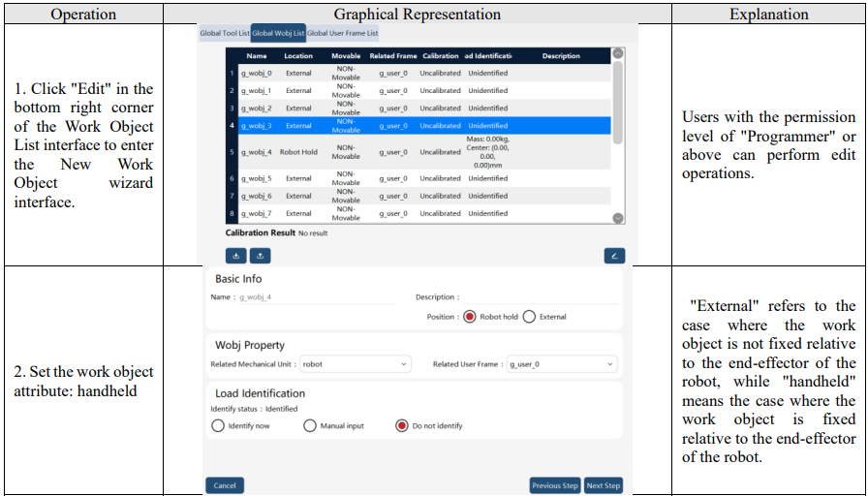Click the Calibration column header
Screen dimensions: 868x496
pyautogui.click(x=440, y=56)
